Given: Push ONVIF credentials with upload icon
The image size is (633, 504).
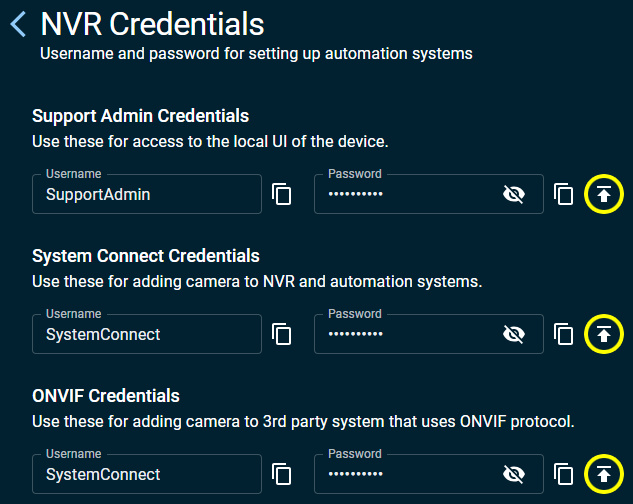Looking at the screenshot, I should click(604, 474).
